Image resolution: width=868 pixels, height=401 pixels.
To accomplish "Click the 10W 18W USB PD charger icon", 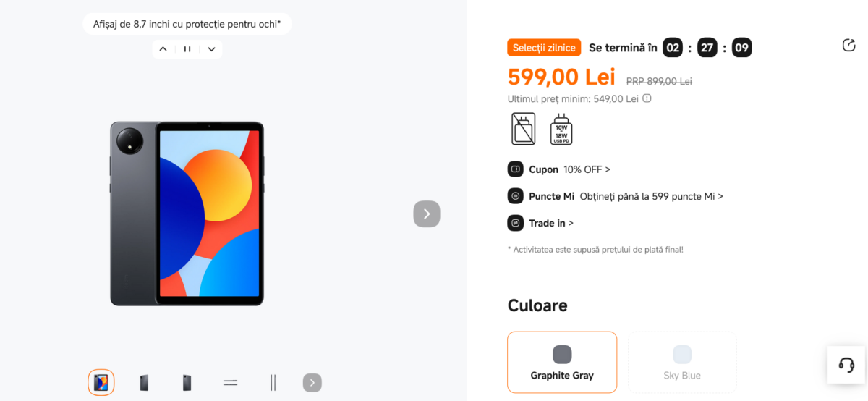I will (x=561, y=129).
